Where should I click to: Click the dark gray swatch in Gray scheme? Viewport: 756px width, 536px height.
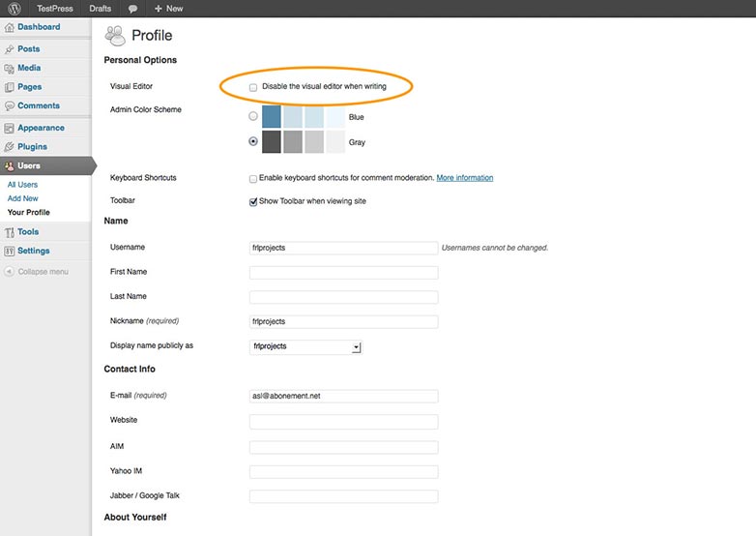pos(272,142)
